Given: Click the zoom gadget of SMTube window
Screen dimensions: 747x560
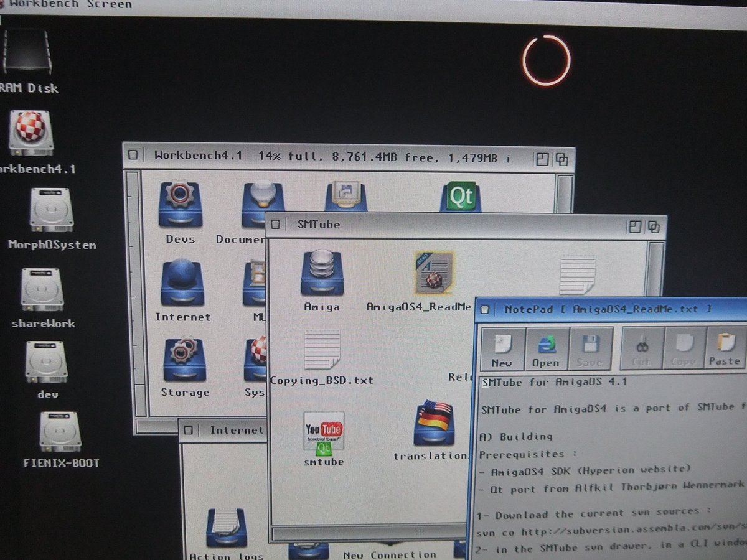Looking at the screenshot, I should 635,226.
